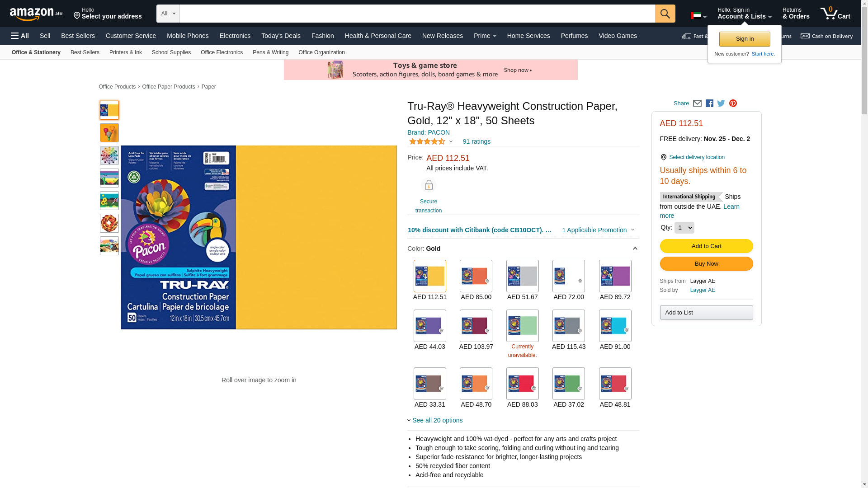This screenshot has height=488, width=868.
Task: Pick the AED 91.00 blue color option
Action: click(x=615, y=330)
